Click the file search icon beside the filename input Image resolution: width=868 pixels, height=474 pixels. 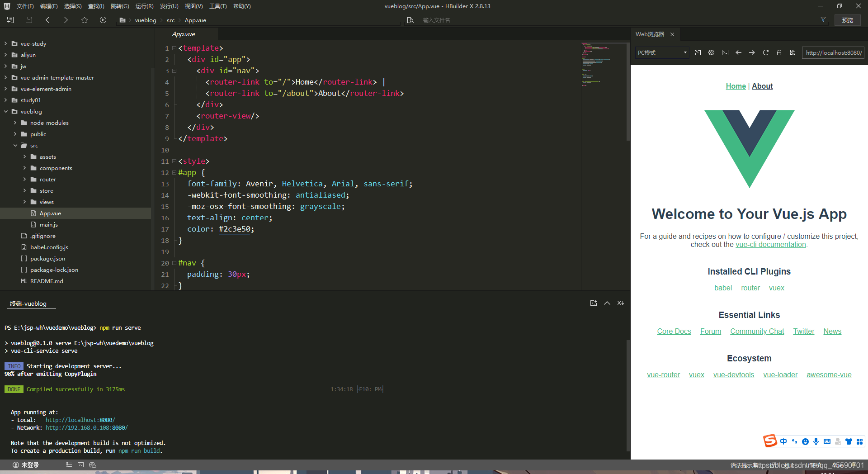(410, 20)
